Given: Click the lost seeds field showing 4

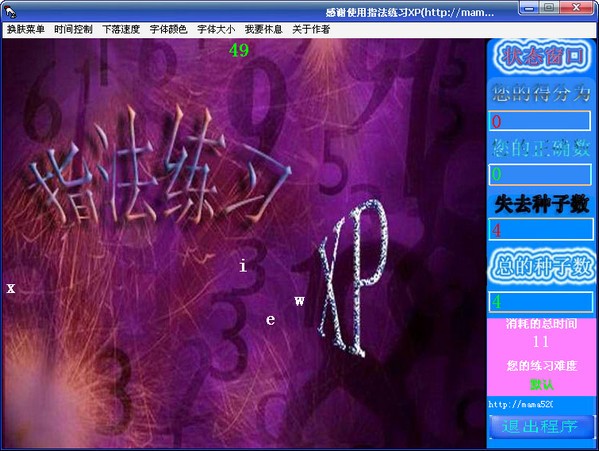Looking at the screenshot, I should click(x=541, y=230).
